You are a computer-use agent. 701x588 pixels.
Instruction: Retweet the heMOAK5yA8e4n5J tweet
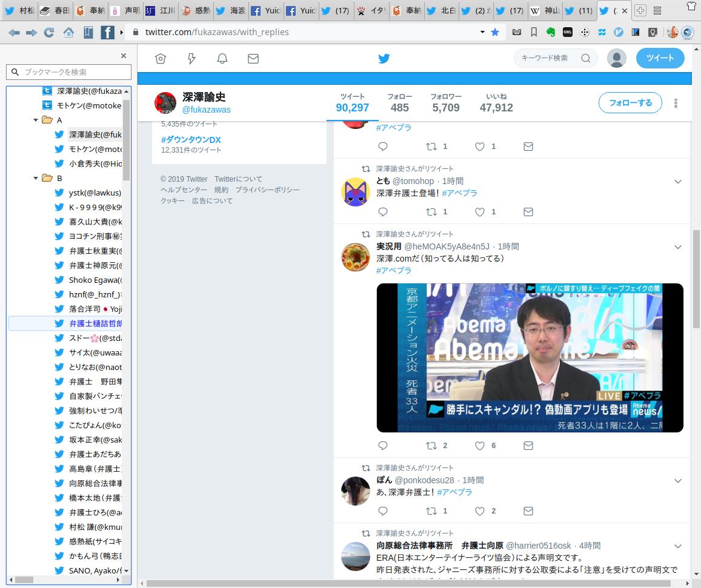coord(431,446)
